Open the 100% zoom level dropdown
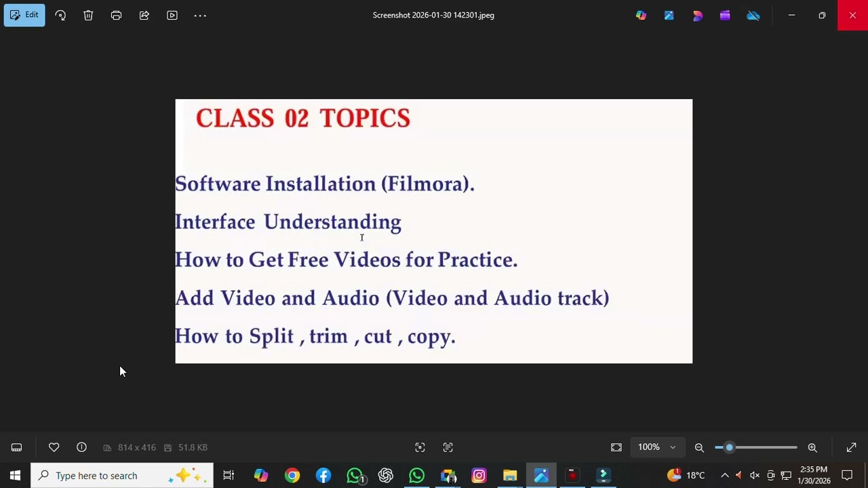Viewport: 868px width, 488px height. click(656, 447)
